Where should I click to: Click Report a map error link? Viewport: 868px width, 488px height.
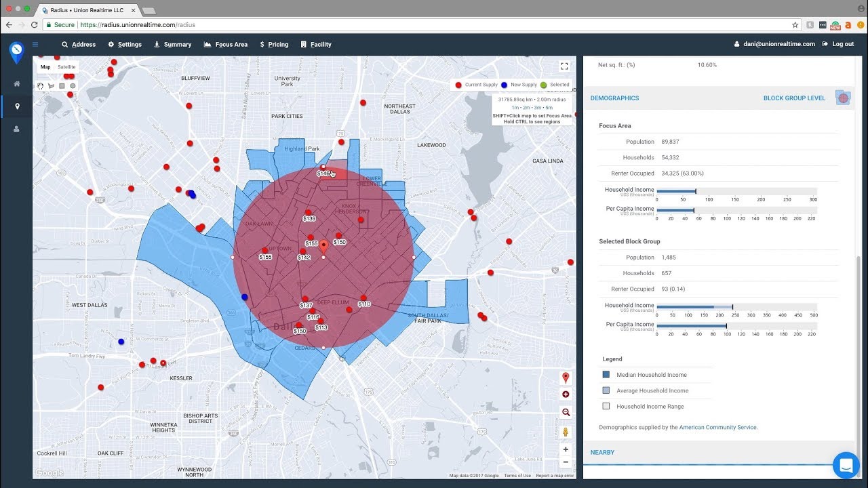[555, 476]
